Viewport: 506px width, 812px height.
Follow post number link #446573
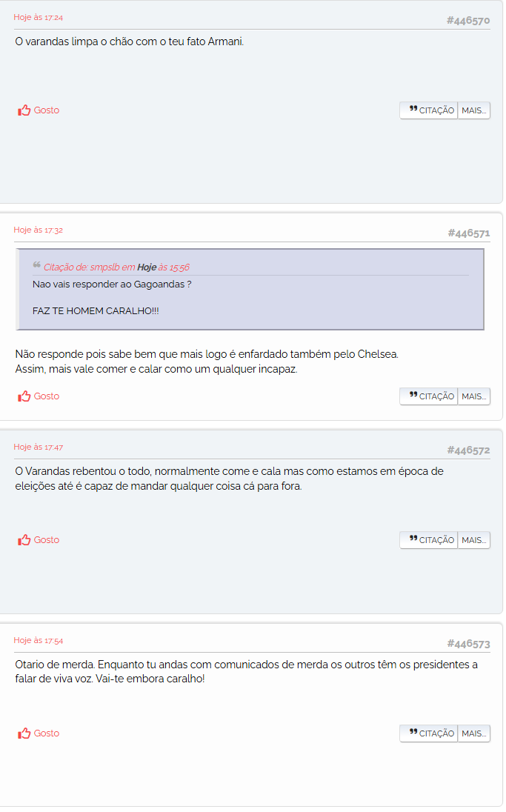(x=468, y=644)
